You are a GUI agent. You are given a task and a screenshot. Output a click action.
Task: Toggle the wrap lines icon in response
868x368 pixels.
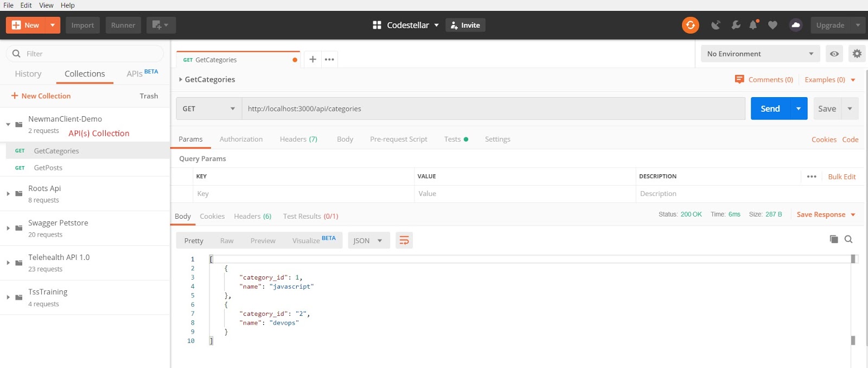(x=404, y=240)
